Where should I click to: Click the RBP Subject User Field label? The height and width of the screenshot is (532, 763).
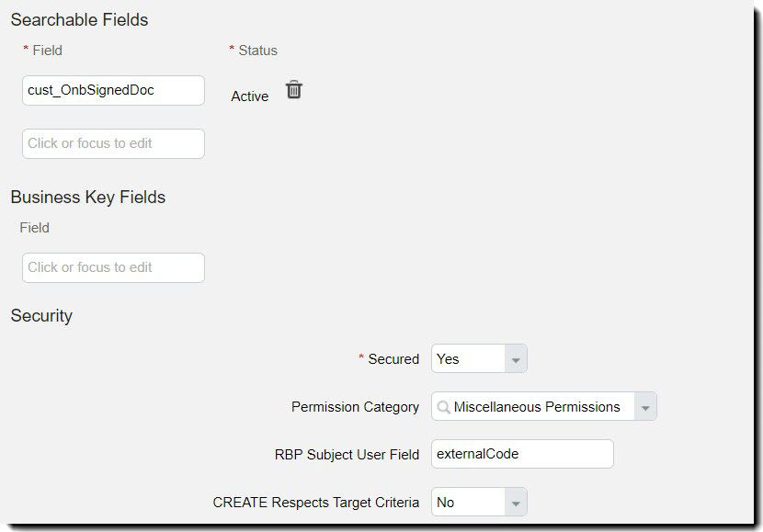pyautogui.click(x=347, y=454)
